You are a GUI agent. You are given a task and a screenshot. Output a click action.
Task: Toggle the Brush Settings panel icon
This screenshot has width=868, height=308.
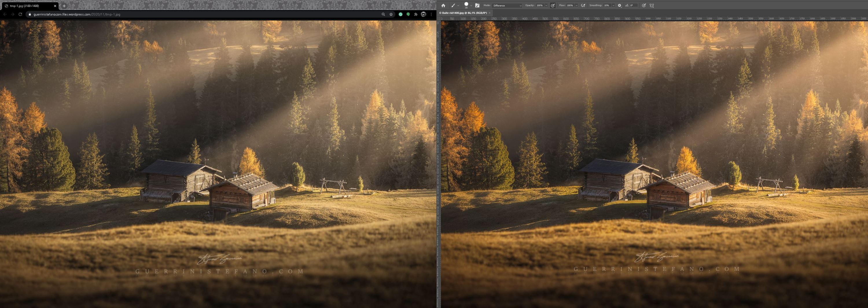(477, 5)
